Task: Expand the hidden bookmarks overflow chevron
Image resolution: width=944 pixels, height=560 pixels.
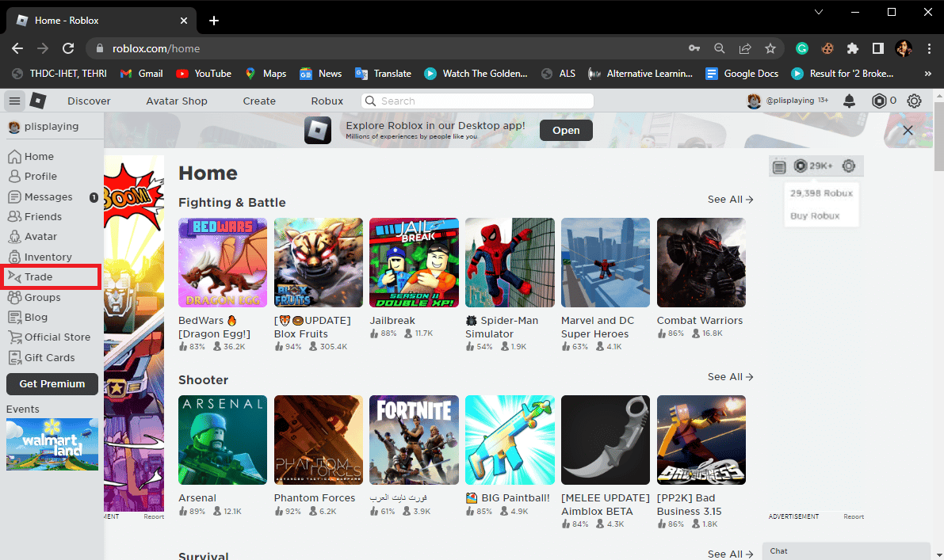Action: click(x=927, y=74)
